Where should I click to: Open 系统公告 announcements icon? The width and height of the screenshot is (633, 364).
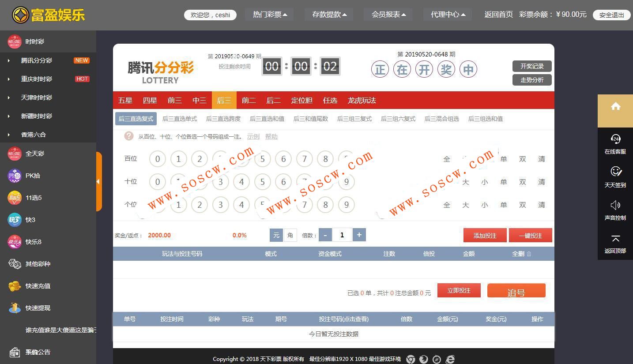pyautogui.click(x=15, y=352)
